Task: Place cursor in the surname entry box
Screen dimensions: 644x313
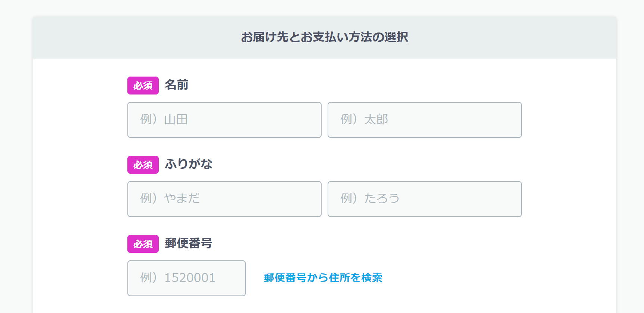Action: [224, 120]
